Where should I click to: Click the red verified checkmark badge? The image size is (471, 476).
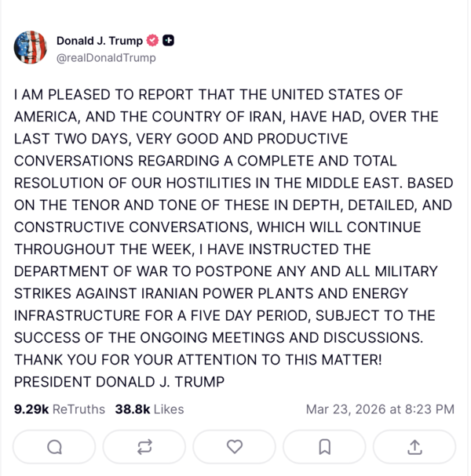point(153,41)
